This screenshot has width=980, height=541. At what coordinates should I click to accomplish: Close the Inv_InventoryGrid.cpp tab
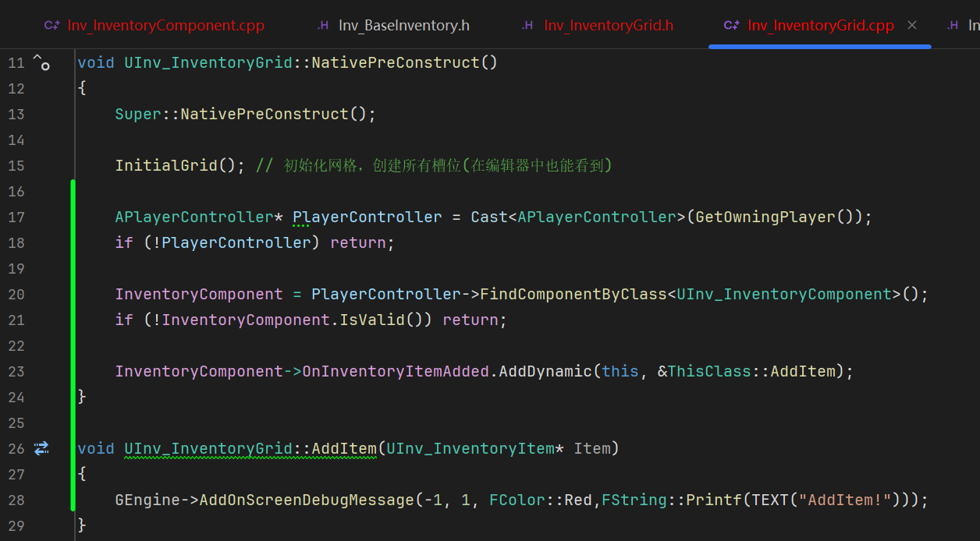click(x=912, y=26)
